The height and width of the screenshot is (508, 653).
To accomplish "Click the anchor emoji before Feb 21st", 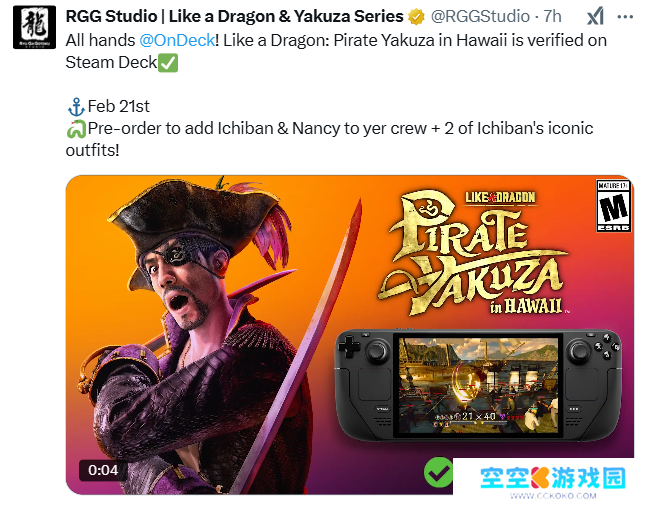I will point(75,108).
